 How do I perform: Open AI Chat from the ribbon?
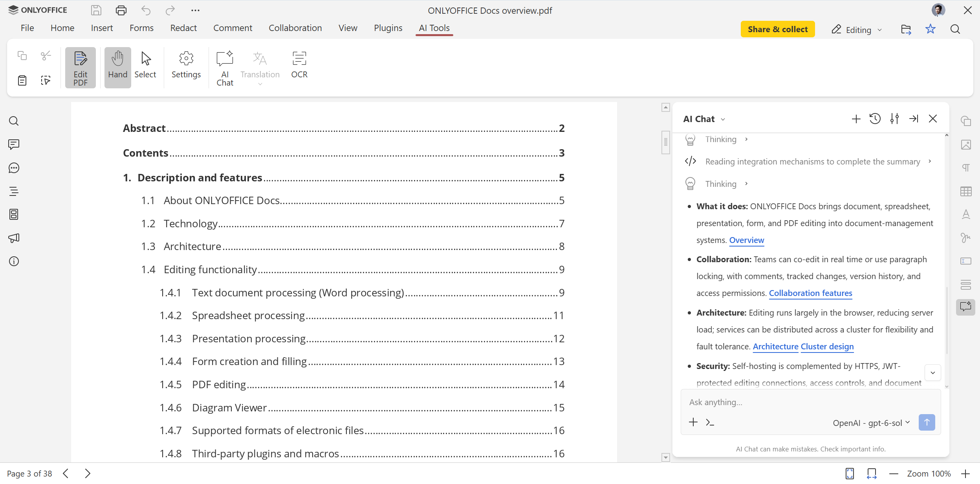(225, 69)
